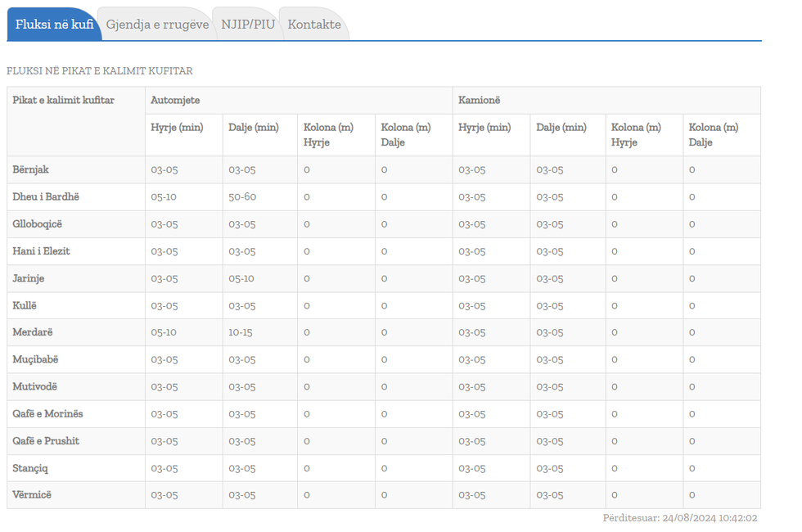This screenshot has width=802, height=532.
Task: Select the Vërmicë border crossing
Action: click(x=32, y=494)
